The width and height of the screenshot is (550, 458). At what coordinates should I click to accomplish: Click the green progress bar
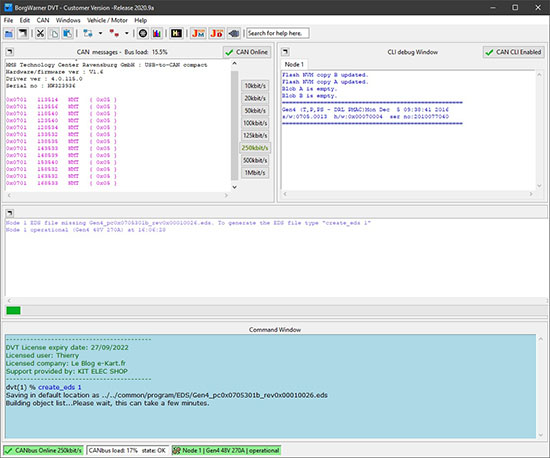13,310
